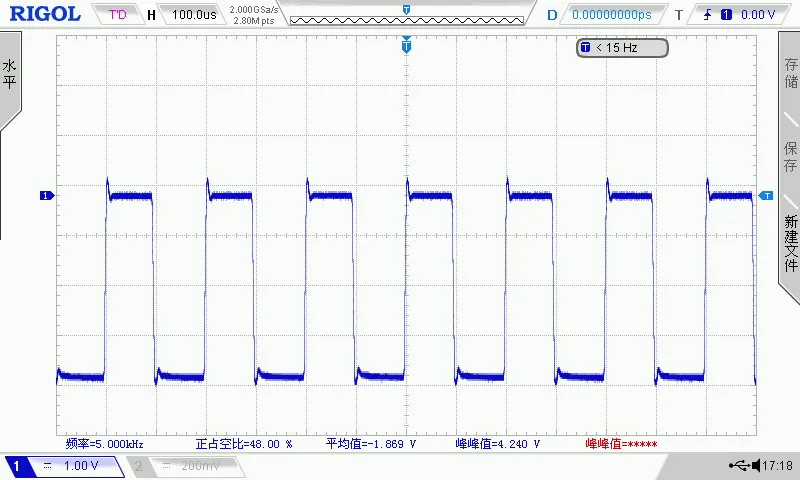Click the rising edge trigger icon
Image resolution: width=800 pixels, height=480 pixels.
pos(707,15)
